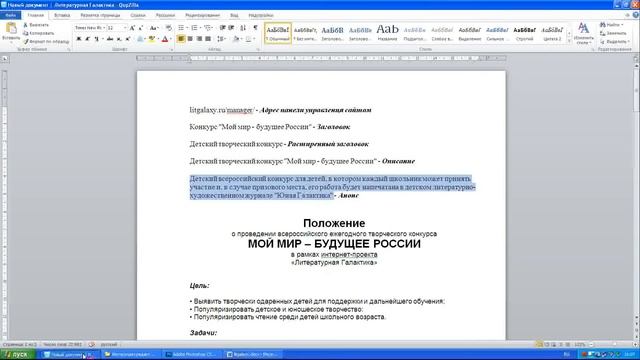Toggle Align Left paragraph alignment
The width and height of the screenshot is (640, 360).
coord(181,39)
